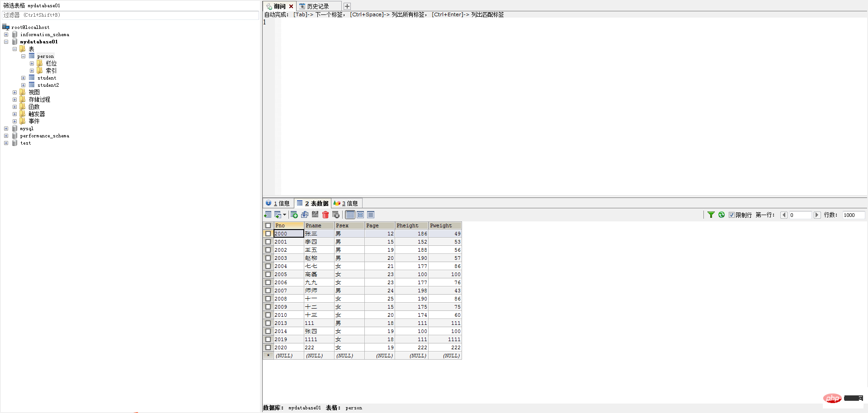Expand the student2 table node
Viewport: 868px width, 413px height.
[23, 85]
